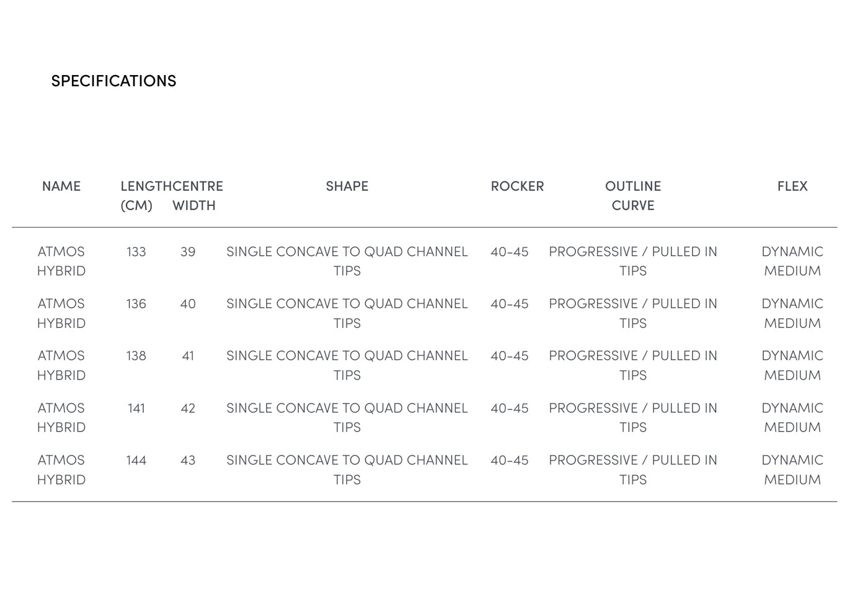This screenshot has height=589, width=868.
Task: Select the length value 141
Action: coord(136,409)
